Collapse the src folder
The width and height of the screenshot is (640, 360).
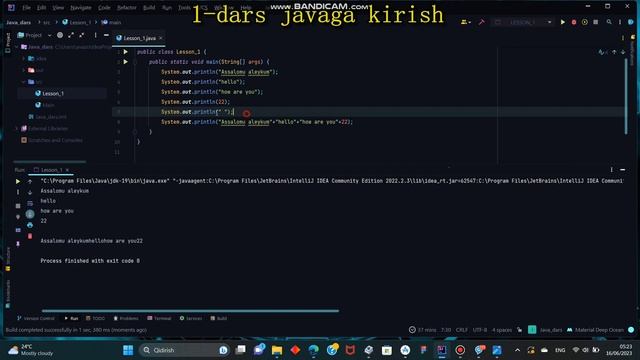coord(24,82)
